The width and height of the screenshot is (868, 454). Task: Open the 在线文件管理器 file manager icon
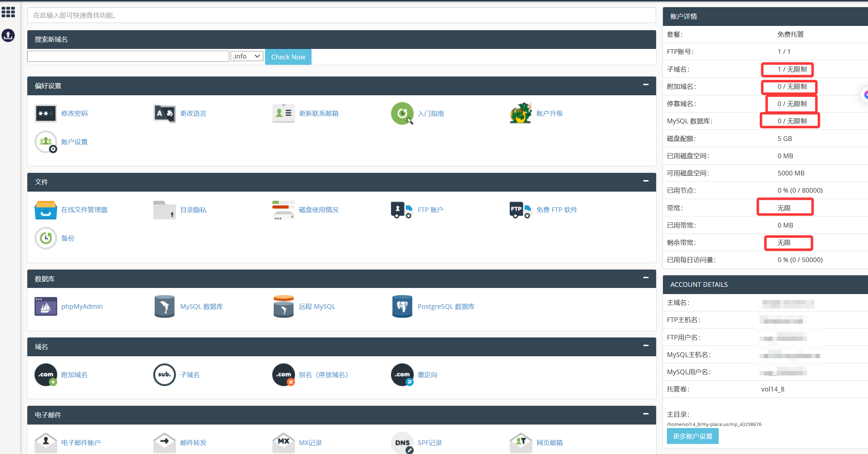point(46,210)
